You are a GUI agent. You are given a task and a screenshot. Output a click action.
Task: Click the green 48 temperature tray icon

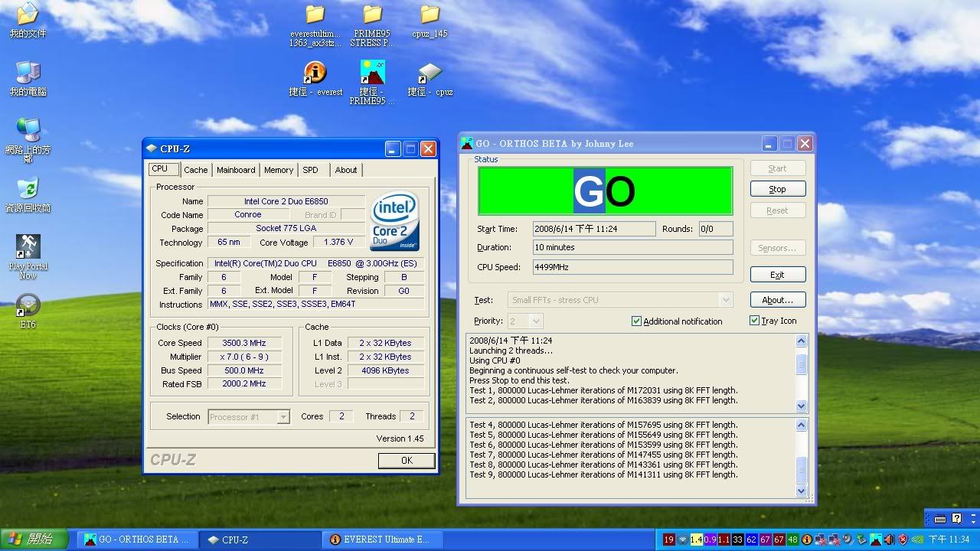pyautogui.click(x=793, y=540)
